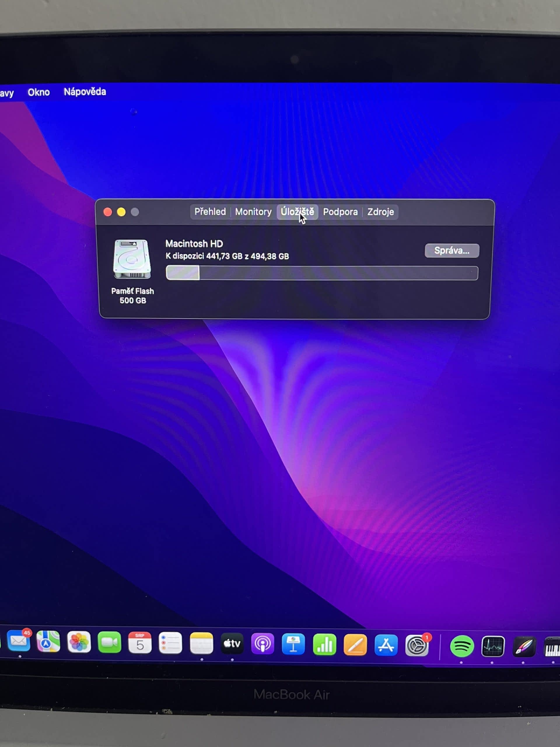Screen dimensions: 560x747
Task: Open the Calendar dock icon
Action: (140, 643)
